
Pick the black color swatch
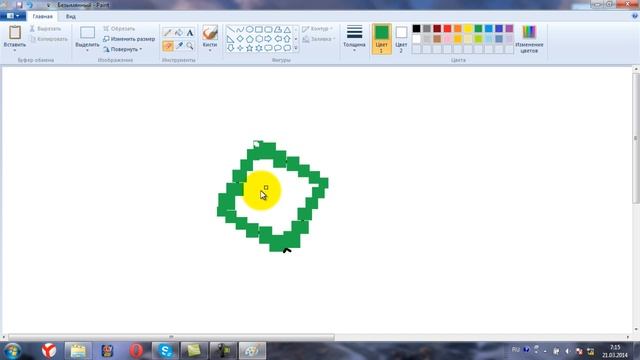click(416, 29)
